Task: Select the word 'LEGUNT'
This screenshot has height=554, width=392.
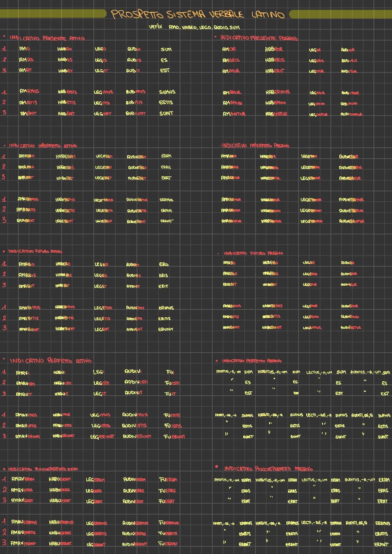Action: 103,114
